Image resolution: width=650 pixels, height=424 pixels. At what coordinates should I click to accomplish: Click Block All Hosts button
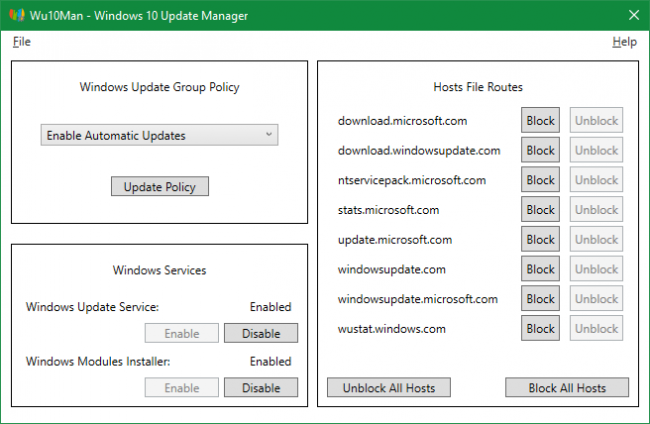tap(567, 388)
